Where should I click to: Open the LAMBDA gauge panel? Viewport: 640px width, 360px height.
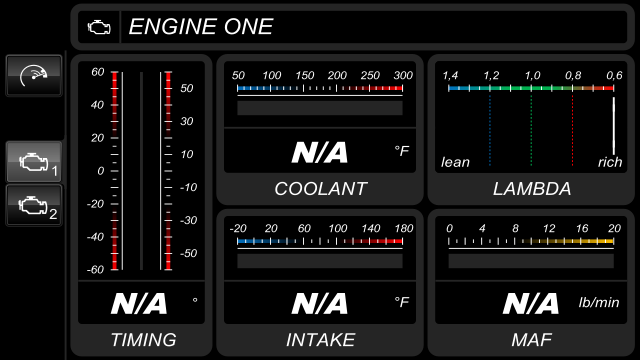(x=531, y=129)
